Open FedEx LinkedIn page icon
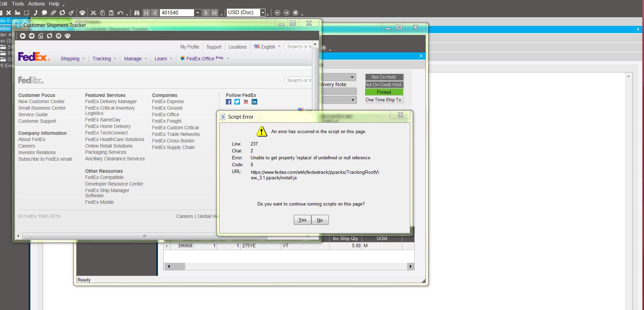 pos(254,102)
